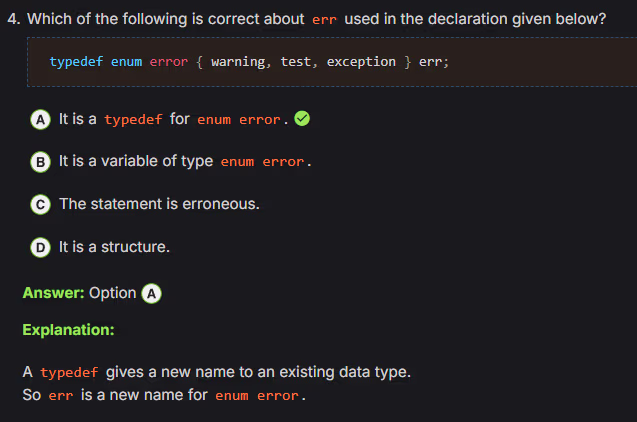637x422 pixels.
Task: Click the "Explanation:" heading
Action: coord(68,329)
